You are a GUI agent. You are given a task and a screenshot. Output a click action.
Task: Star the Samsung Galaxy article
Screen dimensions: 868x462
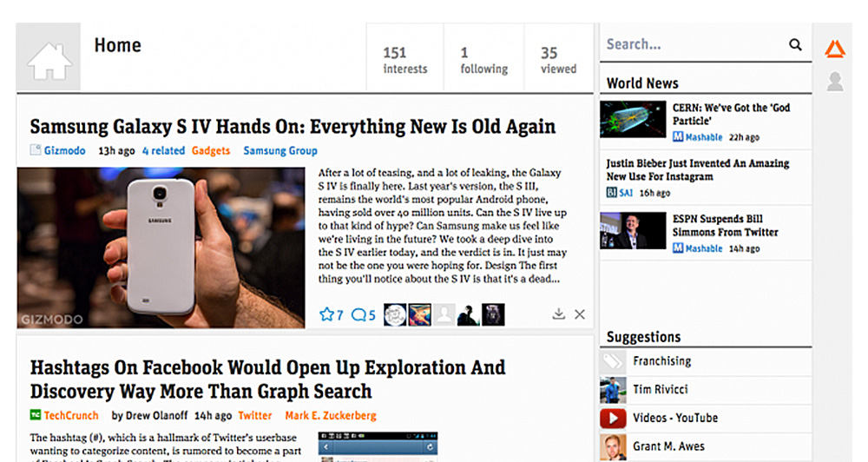click(x=326, y=314)
